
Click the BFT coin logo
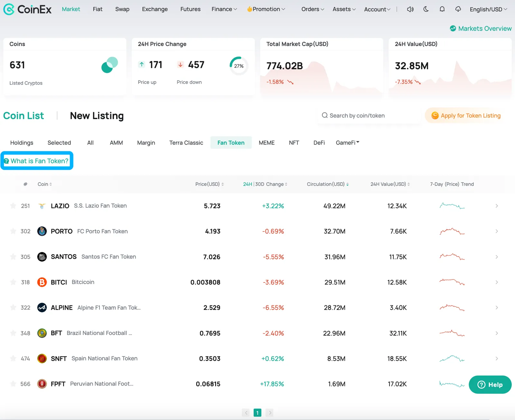(42, 333)
